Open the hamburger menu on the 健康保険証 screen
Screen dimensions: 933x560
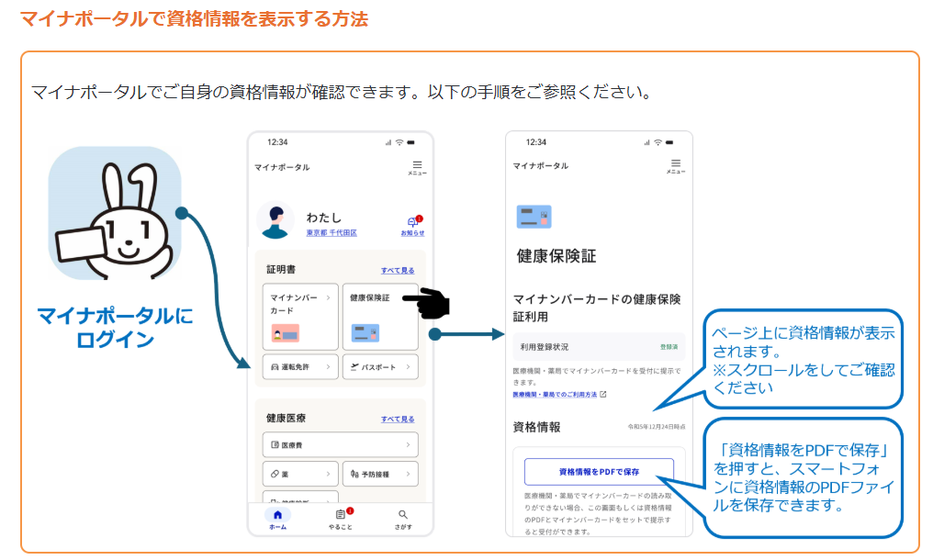tap(676, 165)
